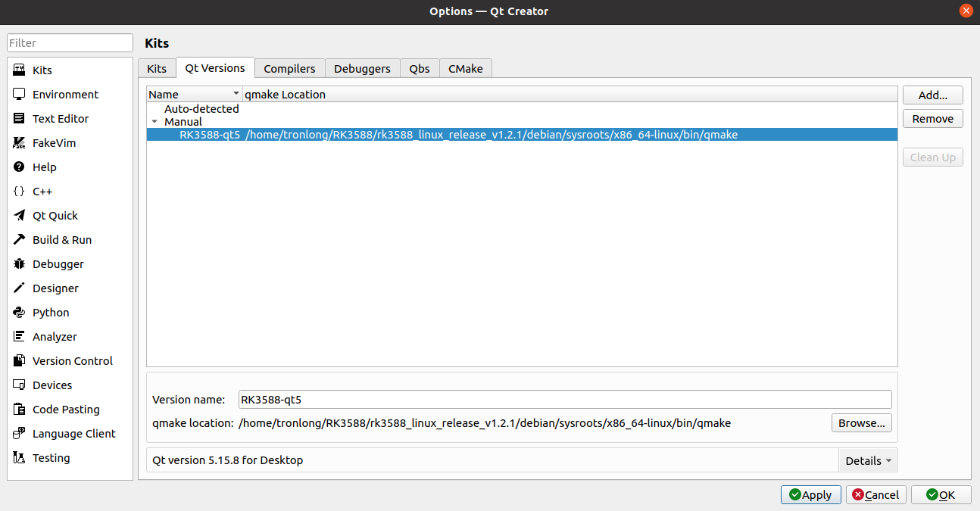980x511 pixels.
Task: Click the qmake location path text below
Action: (x=485, y=422)
